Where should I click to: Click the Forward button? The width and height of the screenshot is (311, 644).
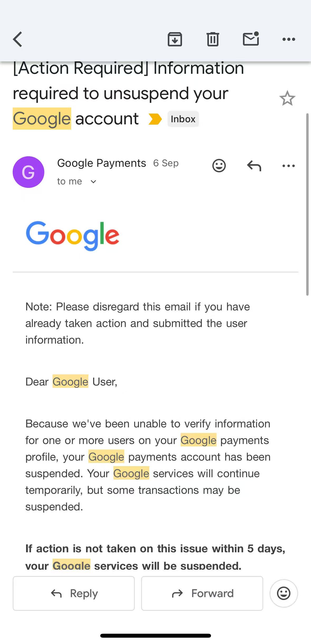tap(202, 593)
